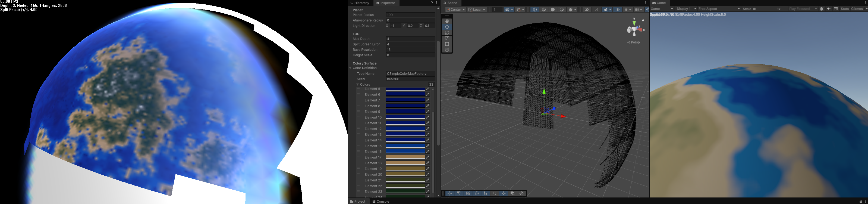
Task: Open the Game view mode selector
Action: (x=662, y=9)
